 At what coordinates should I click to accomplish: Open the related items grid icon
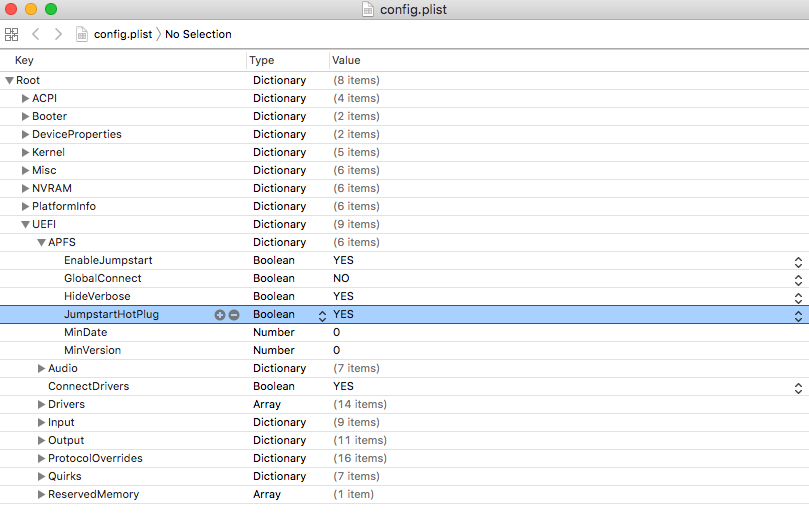(x=11, y=35)
